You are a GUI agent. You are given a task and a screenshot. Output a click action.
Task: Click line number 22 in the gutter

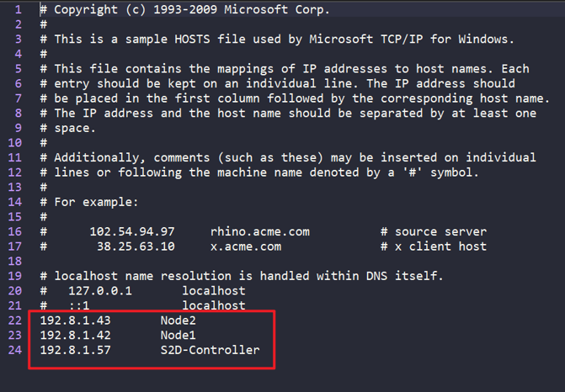pyautogui.click(x=15, y=320)
